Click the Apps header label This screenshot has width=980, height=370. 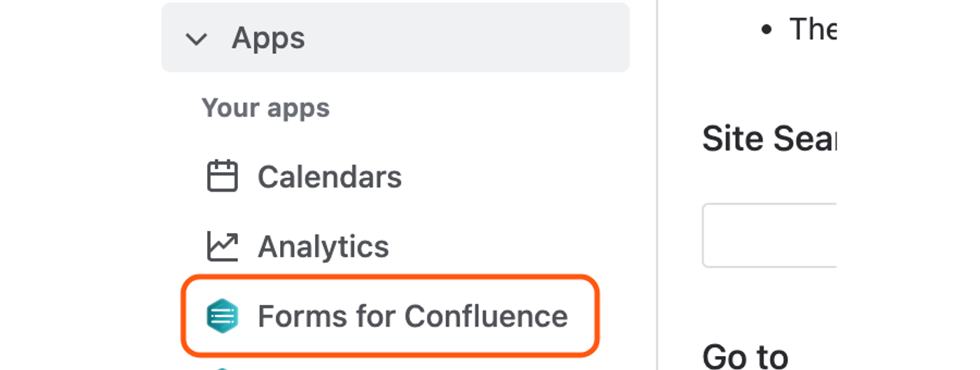268,38
